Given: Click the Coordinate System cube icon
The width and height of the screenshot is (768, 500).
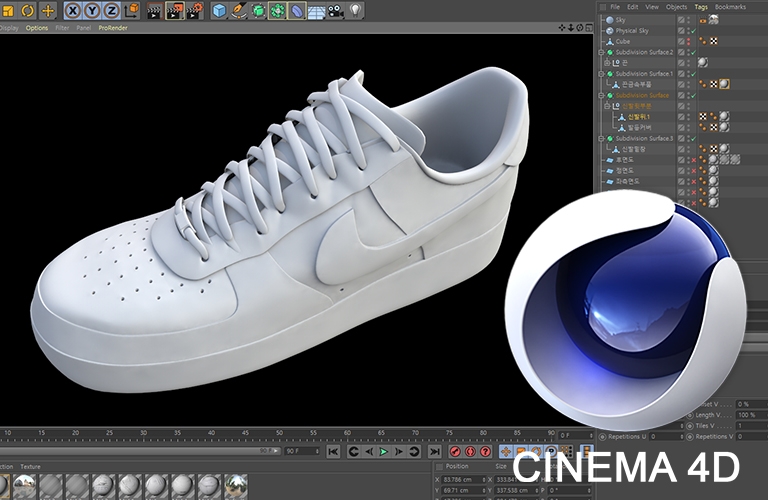Looking at the screenshot, I should point(130,11).
